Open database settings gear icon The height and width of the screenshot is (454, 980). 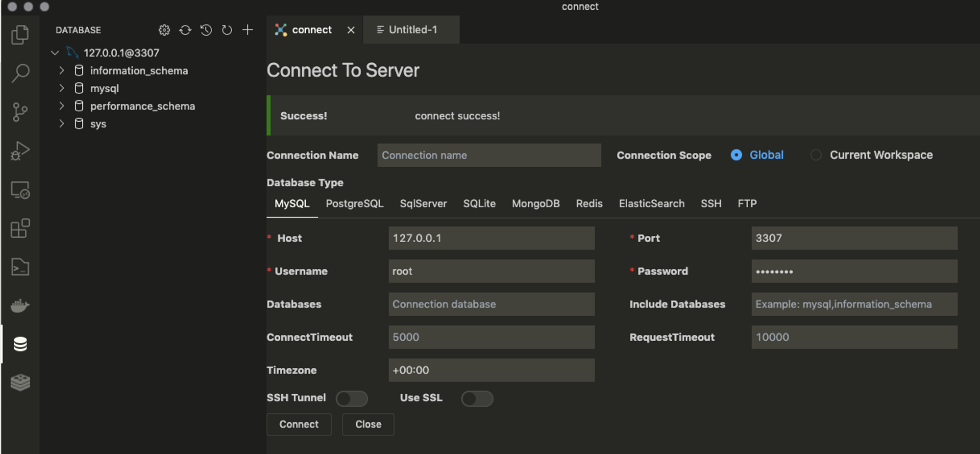pyautogui.click(x=164, y=30)
